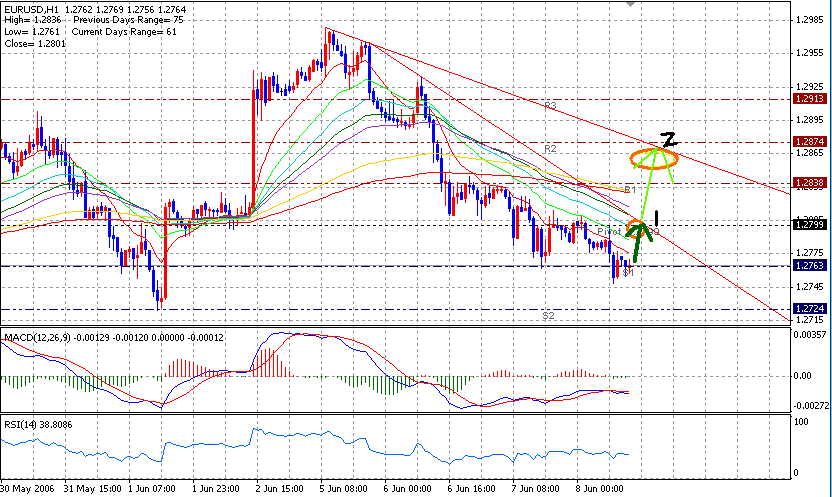Select the R2 resistance level label

(550, 149)
